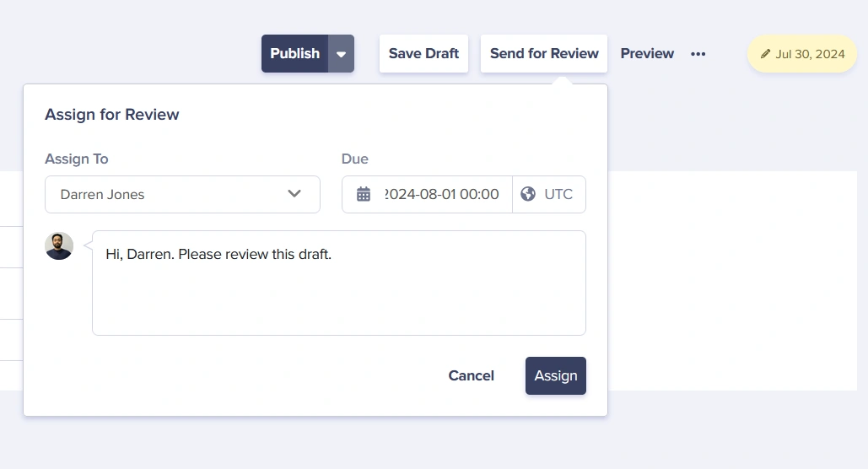This screenshot has height=469, width=868.
Task: Open the Darren Jones assignee dropdown
Action: click(169, 194)
